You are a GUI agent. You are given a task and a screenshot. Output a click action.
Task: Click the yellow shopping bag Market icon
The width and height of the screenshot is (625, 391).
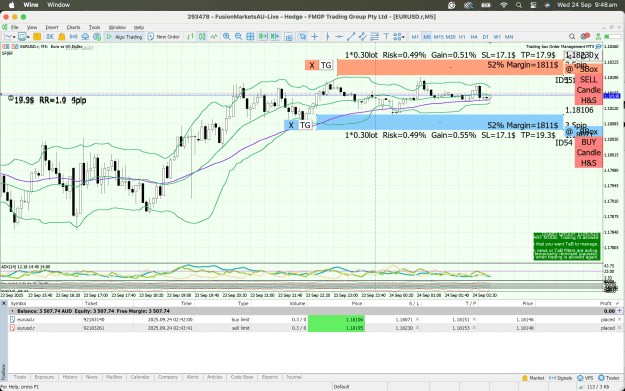pyautogui.click(x=62, y=37)
